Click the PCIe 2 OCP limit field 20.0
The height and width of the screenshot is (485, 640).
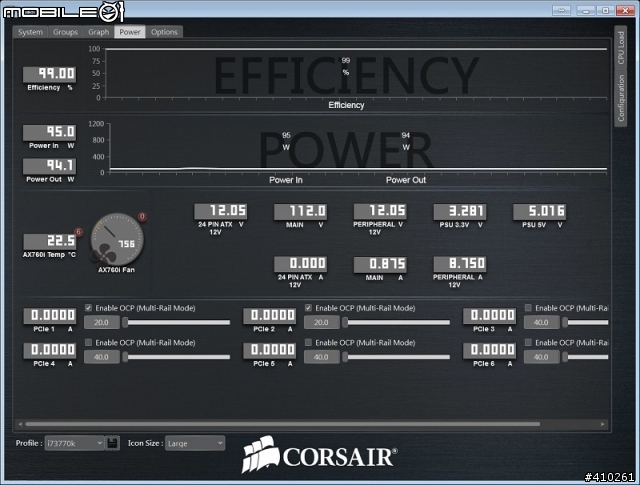[x=322, y=323]
